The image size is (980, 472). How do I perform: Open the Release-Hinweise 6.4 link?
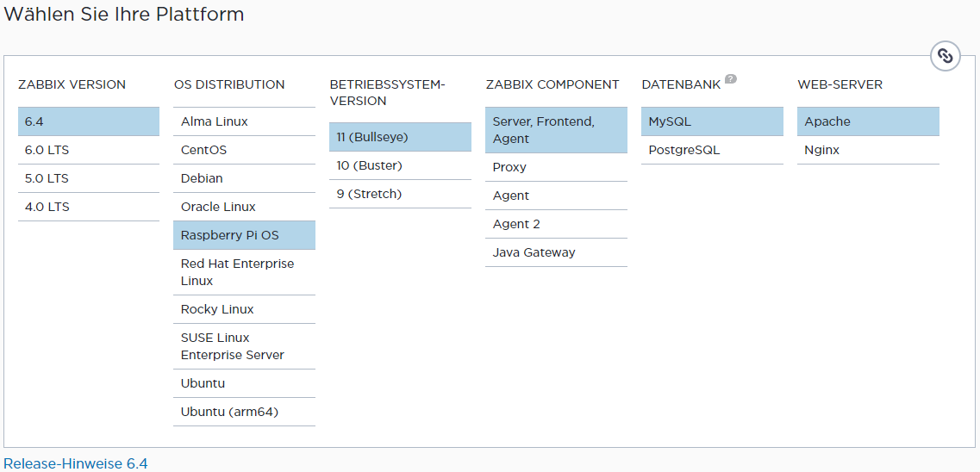pyautogui.click(x=76, y=463)
